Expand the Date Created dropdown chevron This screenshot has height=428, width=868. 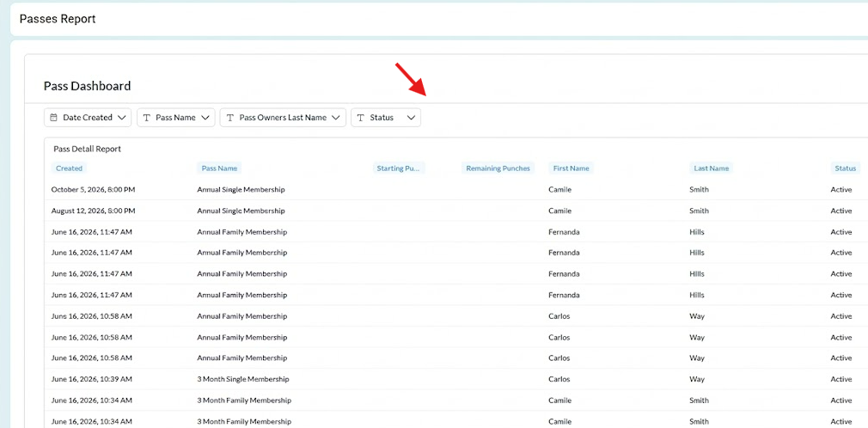(122, 118)
